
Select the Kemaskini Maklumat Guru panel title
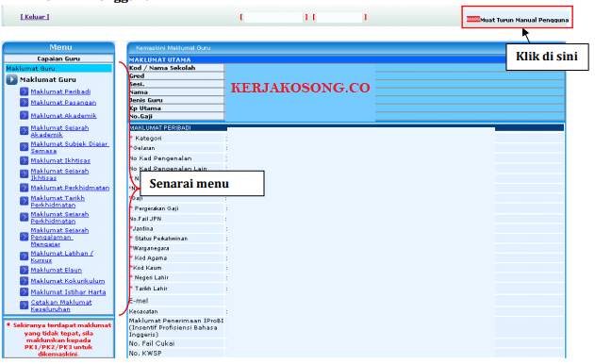pyautogui.click(x=174, y=48)
